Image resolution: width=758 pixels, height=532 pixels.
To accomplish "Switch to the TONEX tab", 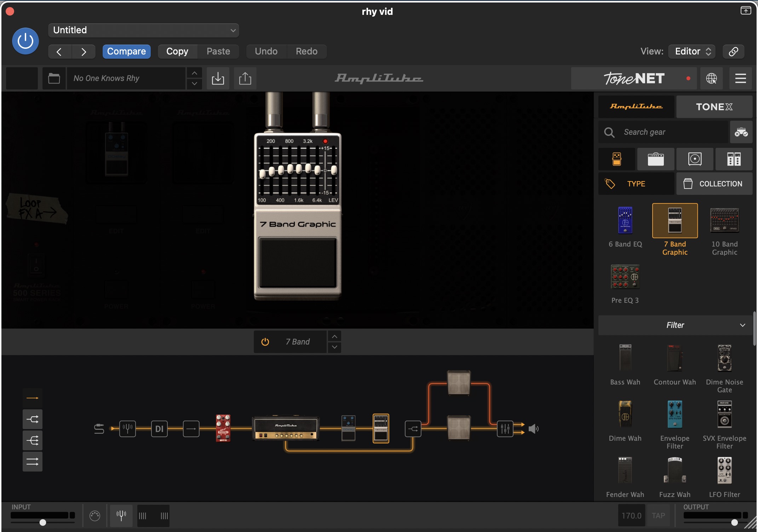I will pos(714,106).
